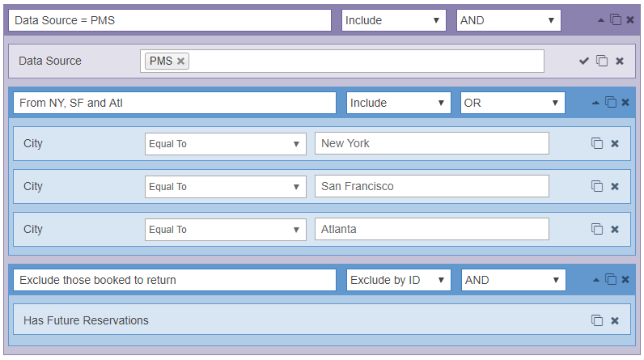Copy the New York city rule
The height and width of the screenshot is (360, 644).
pyautogui.click(x=597, y=143)
